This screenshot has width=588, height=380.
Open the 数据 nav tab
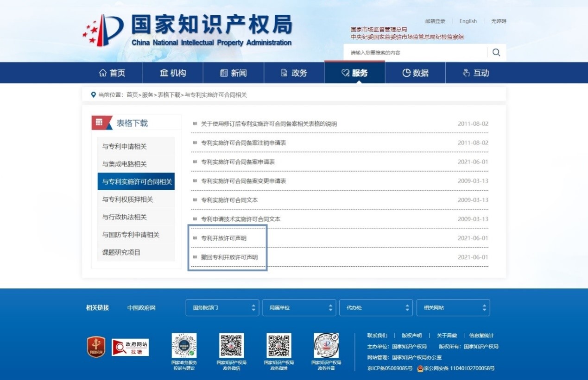(x=415, y=73)
